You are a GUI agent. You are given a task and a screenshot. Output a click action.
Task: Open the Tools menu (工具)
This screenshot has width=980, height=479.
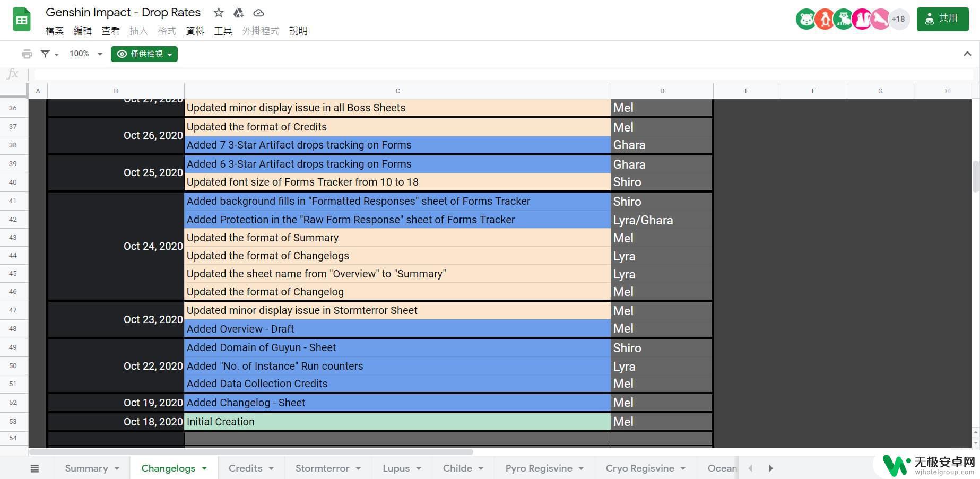point(223,31)
